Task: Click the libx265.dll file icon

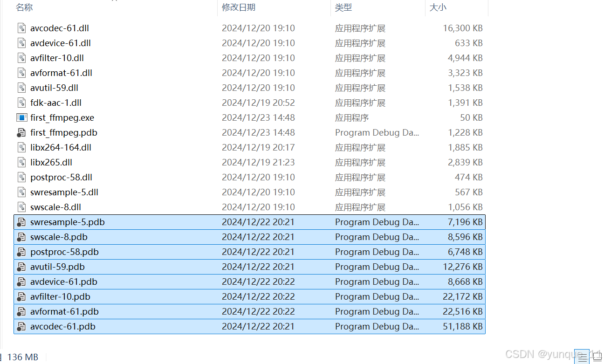Action: 21,162
